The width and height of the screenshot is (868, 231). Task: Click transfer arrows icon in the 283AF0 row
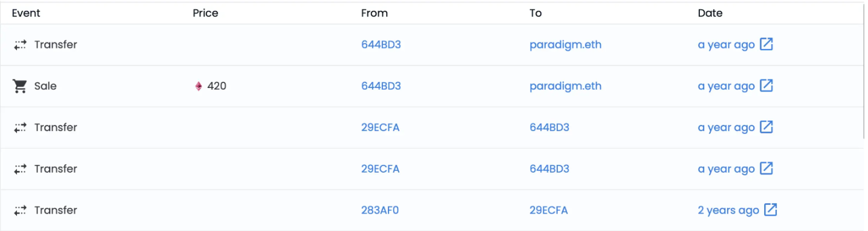click(20, 210)
